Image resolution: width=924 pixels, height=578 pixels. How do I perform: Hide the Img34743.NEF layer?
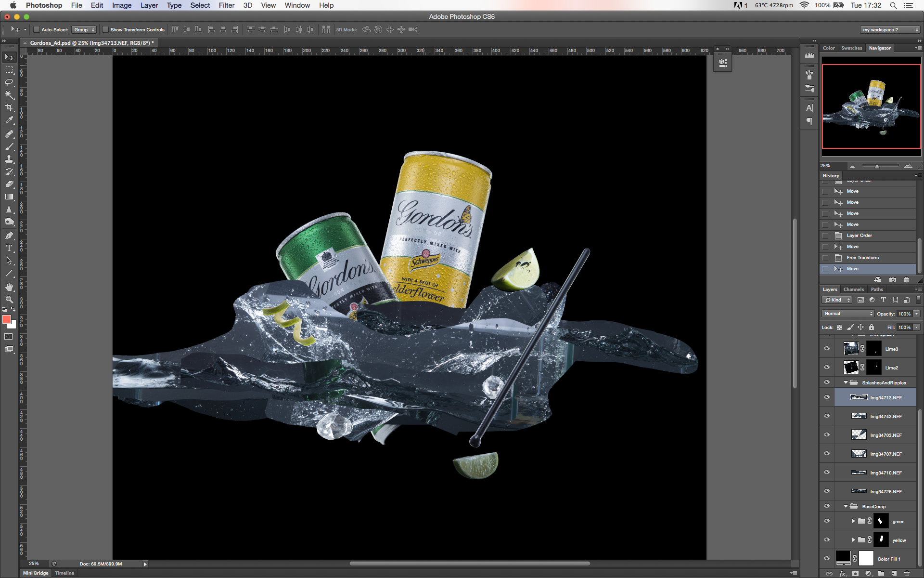827,416
